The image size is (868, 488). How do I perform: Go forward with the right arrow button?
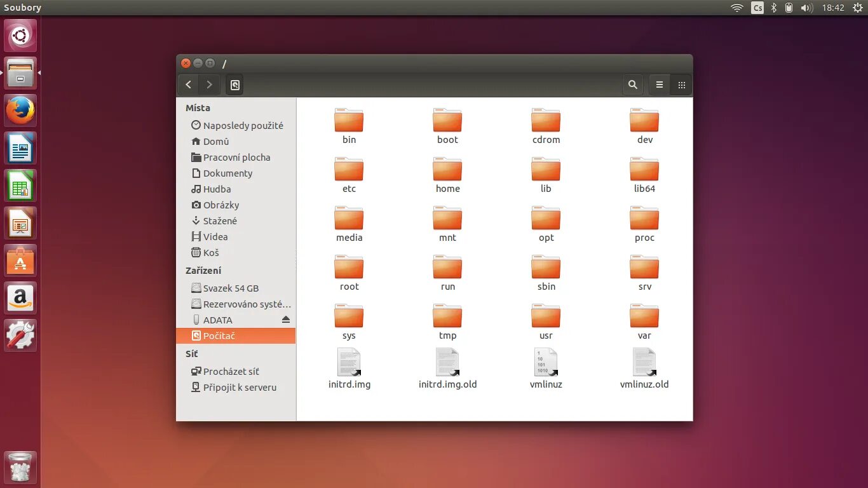pos(209,85)
